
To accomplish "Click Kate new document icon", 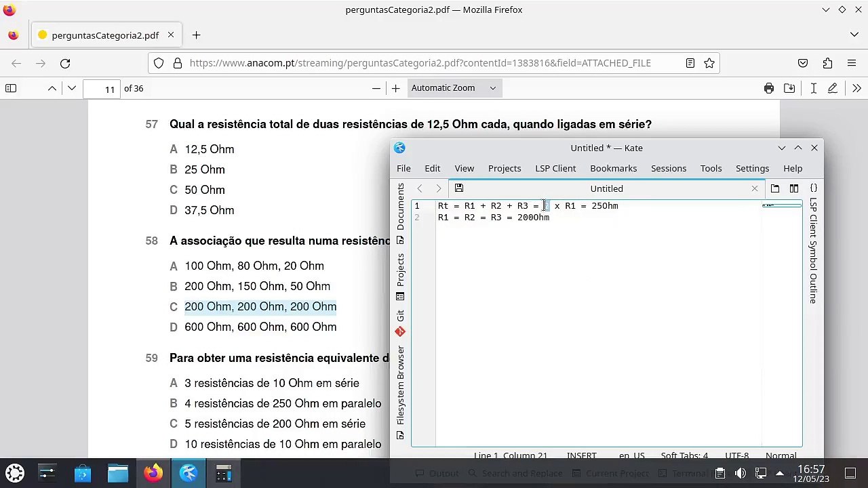I will [775, 188].
